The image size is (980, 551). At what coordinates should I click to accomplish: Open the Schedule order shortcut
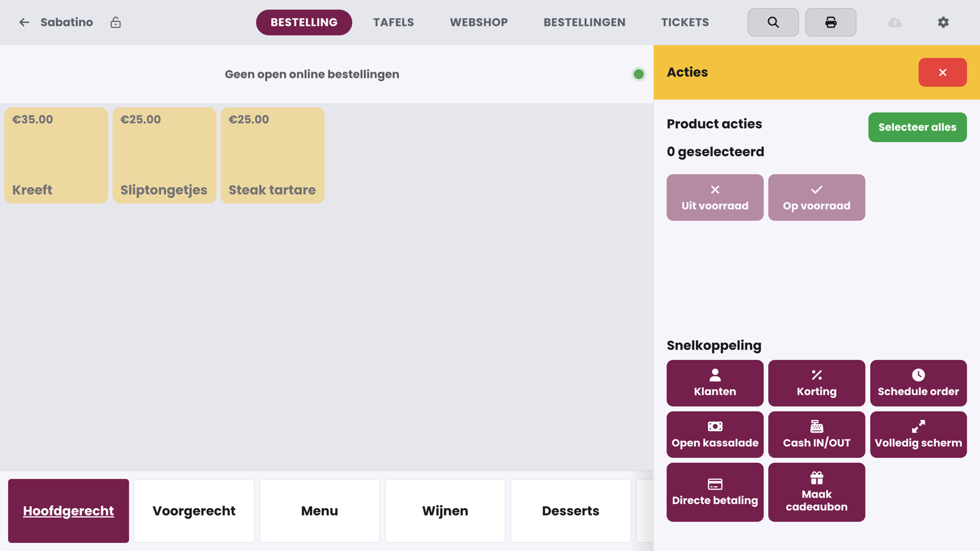(x=918, y=383)
